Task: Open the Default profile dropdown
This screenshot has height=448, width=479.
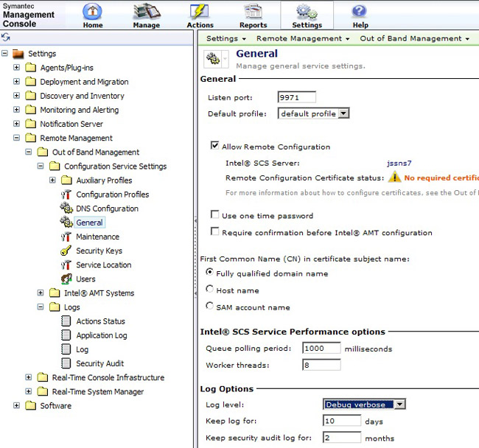Action: click(313, 113)
